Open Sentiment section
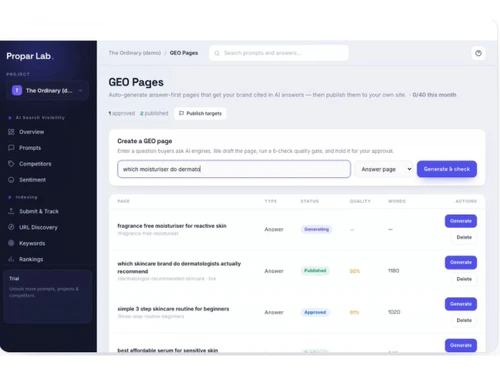Screen dimensions: 500x375 [32, 180]
